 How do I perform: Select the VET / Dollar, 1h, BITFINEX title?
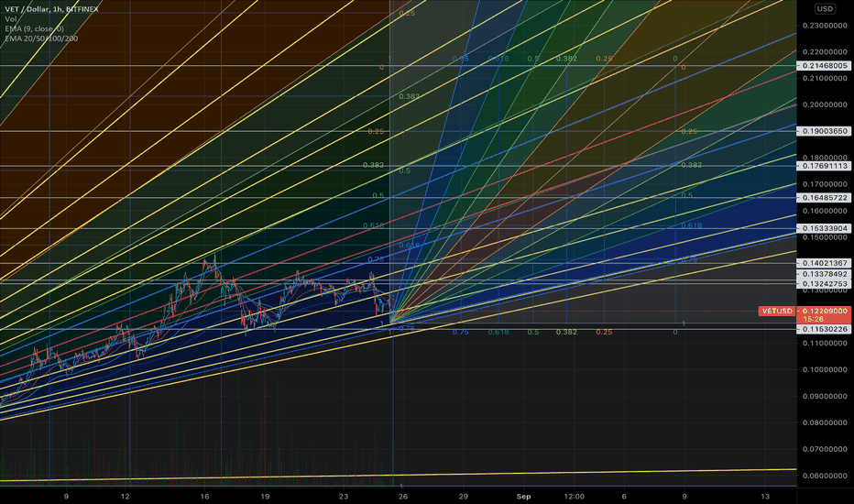click(x=51, y=9)
